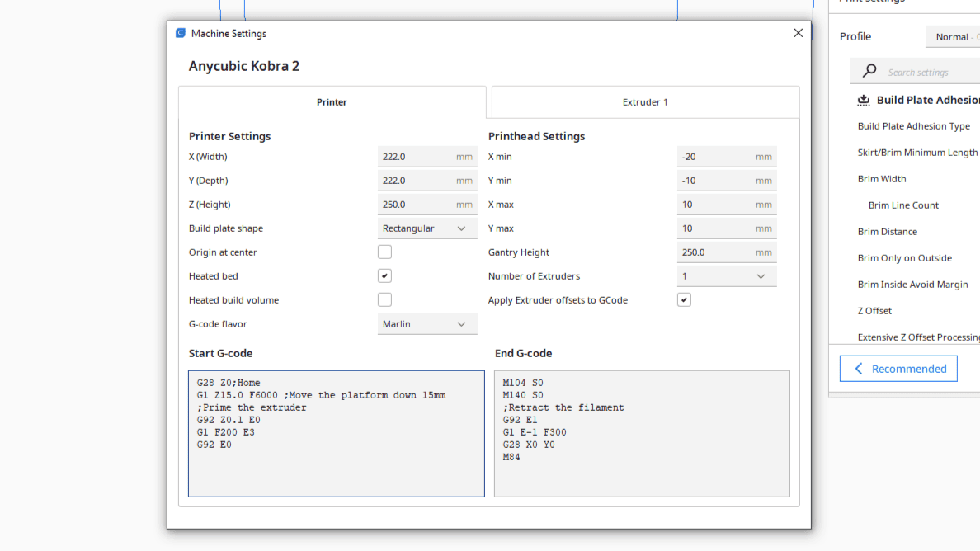
Task: Click the Cura logo in the dialog title bar
Action: [180, 33]
